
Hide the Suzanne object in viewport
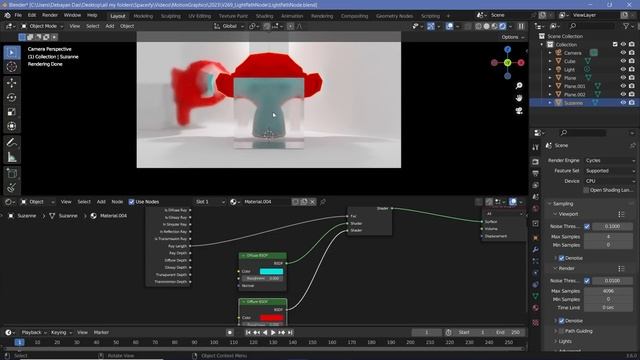pyautogui.click(x=623, y=103)
